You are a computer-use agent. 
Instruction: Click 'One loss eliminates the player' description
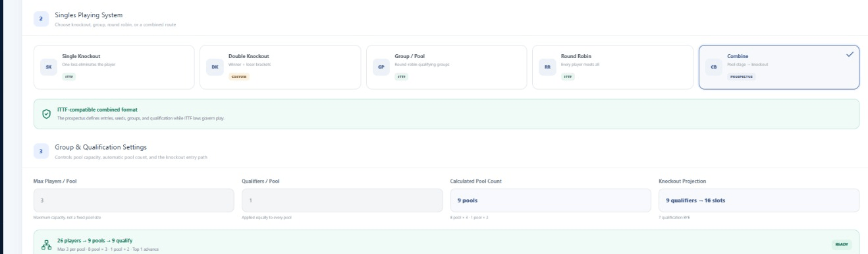pyautogui.click(x=89, y=64)
